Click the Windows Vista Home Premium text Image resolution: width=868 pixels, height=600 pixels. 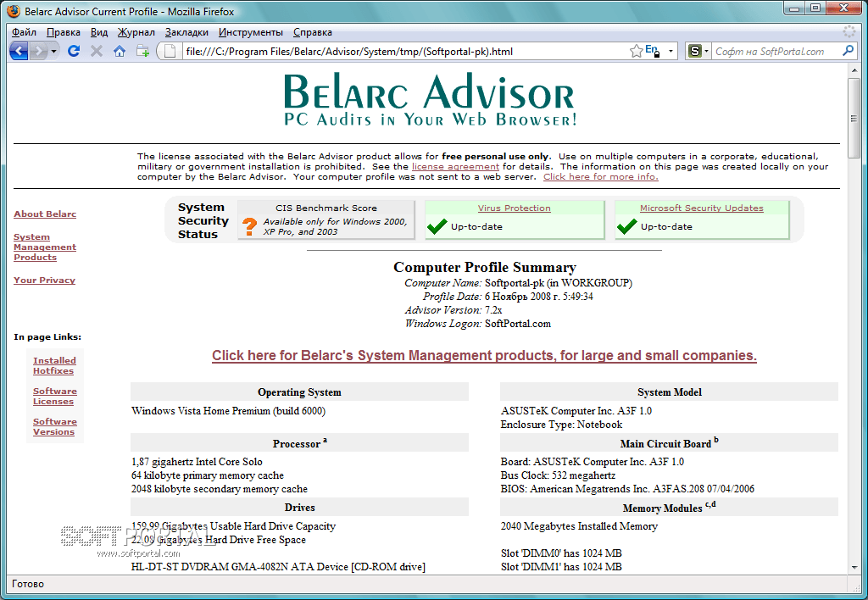[229, 411]
